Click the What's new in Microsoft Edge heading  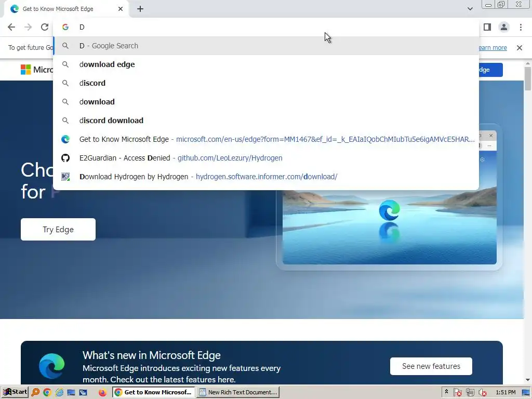click(151, 355)
